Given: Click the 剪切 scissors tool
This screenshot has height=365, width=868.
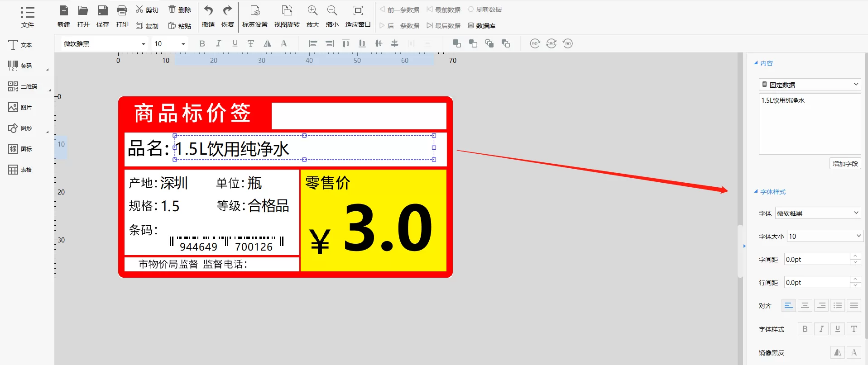Looking at the screenshot, I should point(147,9).
